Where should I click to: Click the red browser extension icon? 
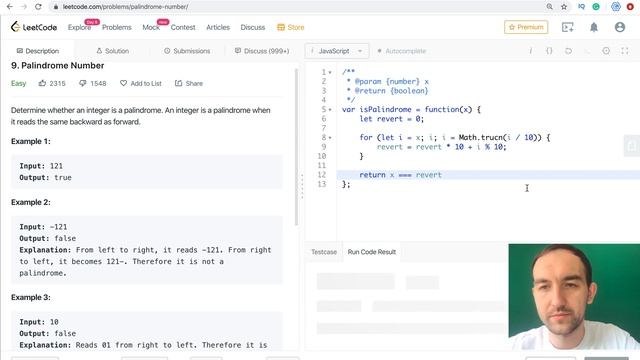coord(631,7)
